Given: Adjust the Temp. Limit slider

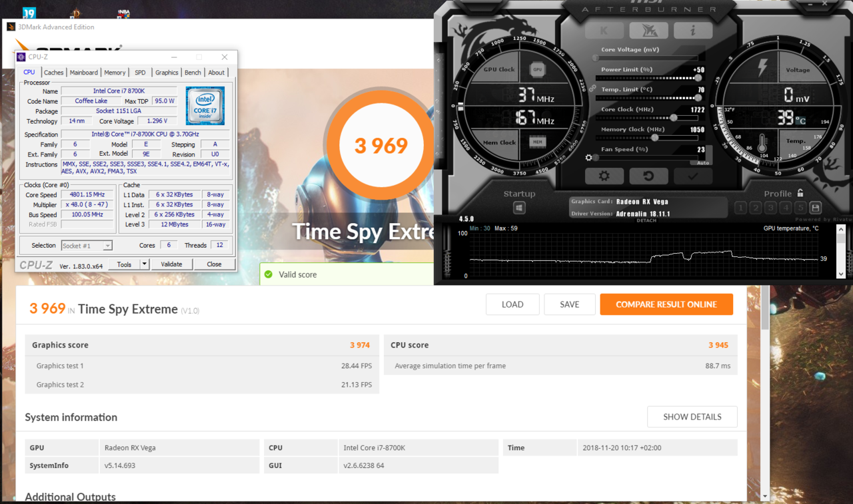Looking at the screenshot, I should coord(647,98).
